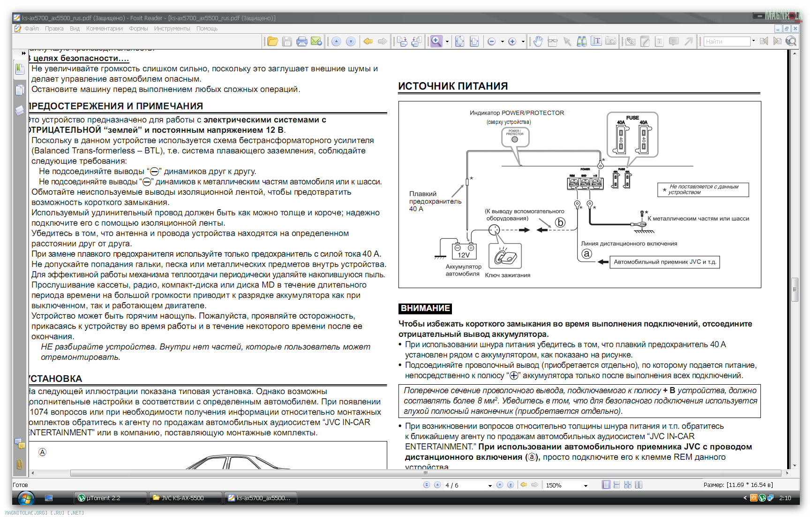
Task: Open the page number dropdown showing 4 / 6
Action: (490, 485)
